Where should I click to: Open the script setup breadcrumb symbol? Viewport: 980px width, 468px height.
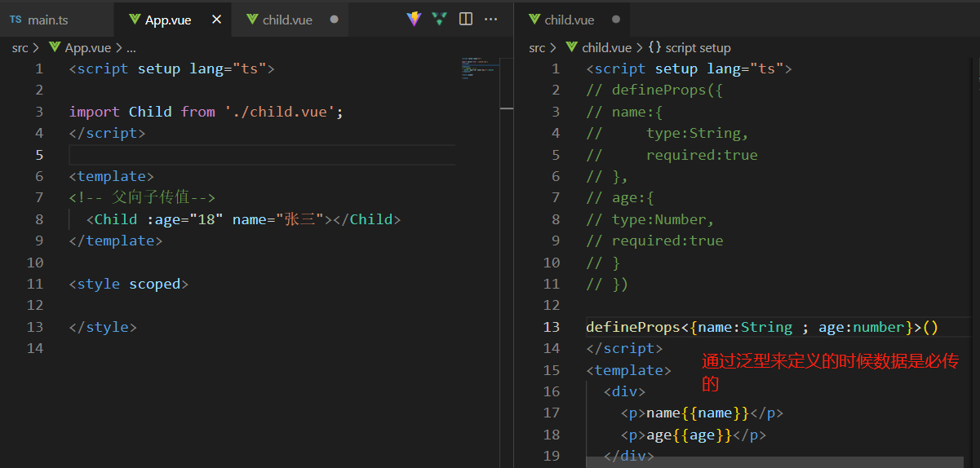(x=690, y=48)
